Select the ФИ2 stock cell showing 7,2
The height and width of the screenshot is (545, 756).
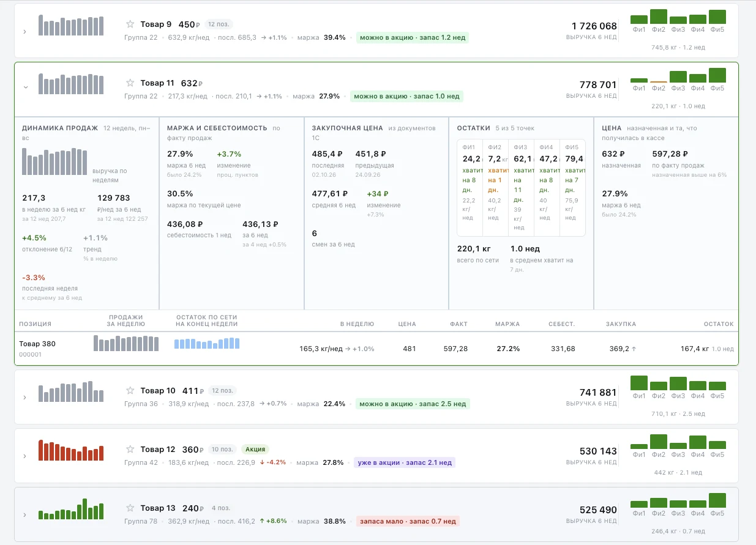(x=495, y=188)
